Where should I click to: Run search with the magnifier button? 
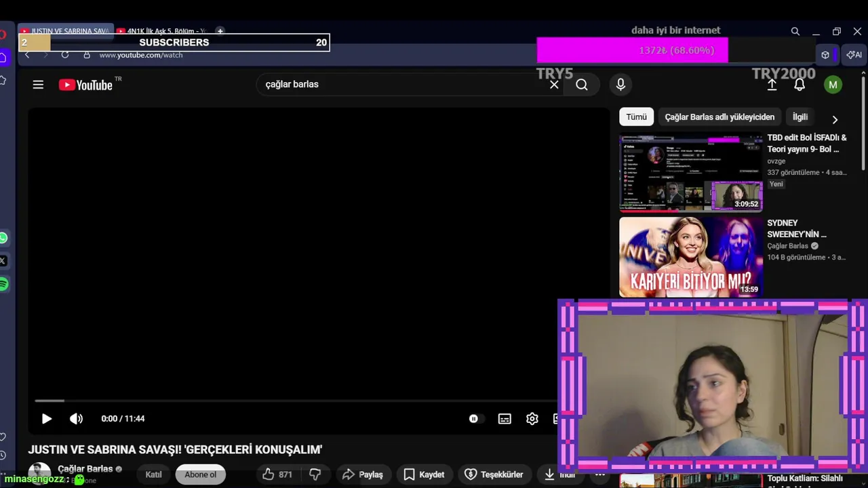(582, 85)
